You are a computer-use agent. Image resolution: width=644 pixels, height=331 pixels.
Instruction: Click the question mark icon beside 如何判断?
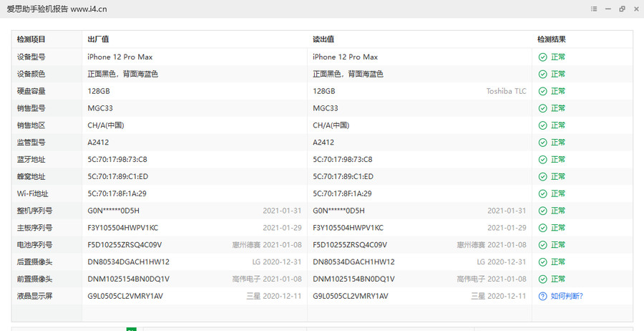coord(542,296)
